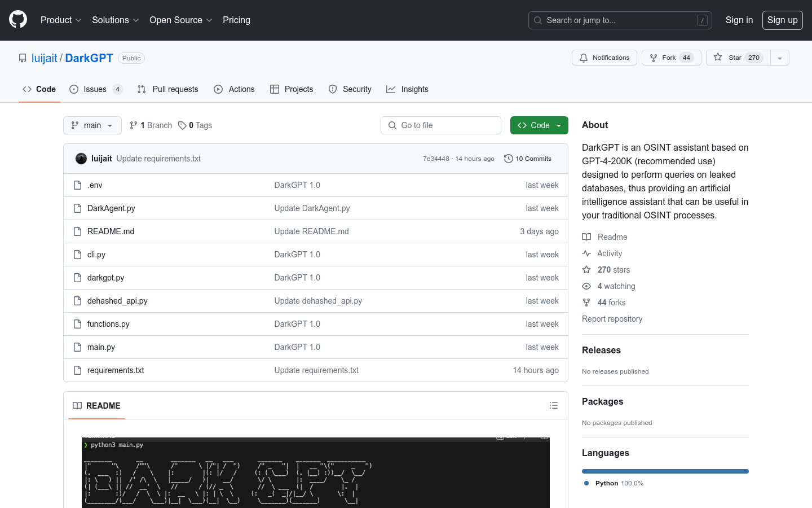The image size is (812, 508).
Task: Select the Code tab
Action: 39,89
